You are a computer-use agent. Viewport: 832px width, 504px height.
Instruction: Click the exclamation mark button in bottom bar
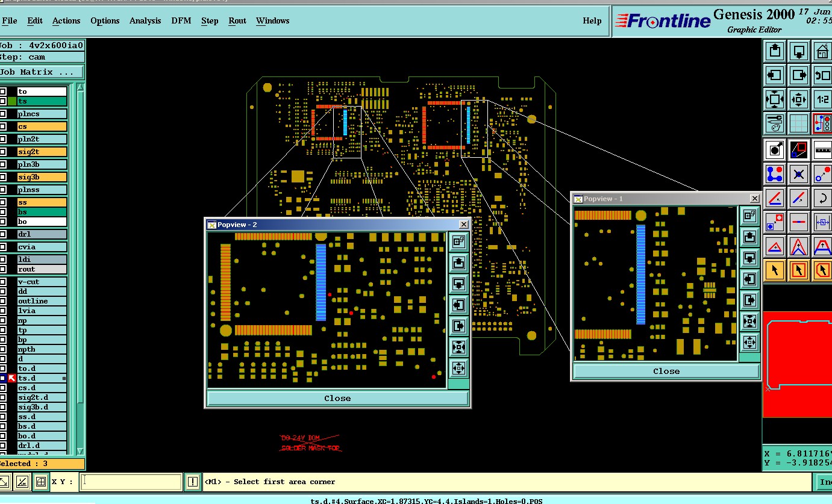click(192, 482)
